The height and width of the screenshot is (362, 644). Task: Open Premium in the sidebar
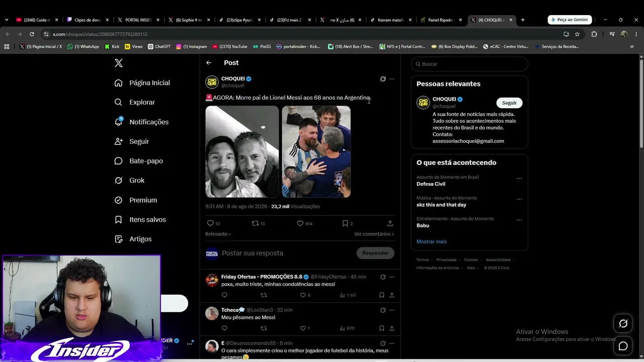pyautogui.click(x=136, y=200)
